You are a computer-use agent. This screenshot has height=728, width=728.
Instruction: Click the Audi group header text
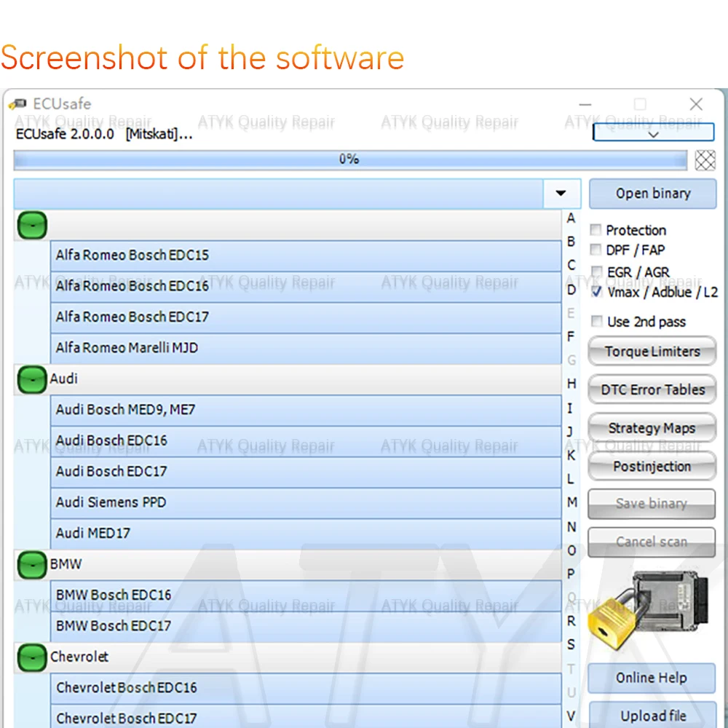coord(63,379)
